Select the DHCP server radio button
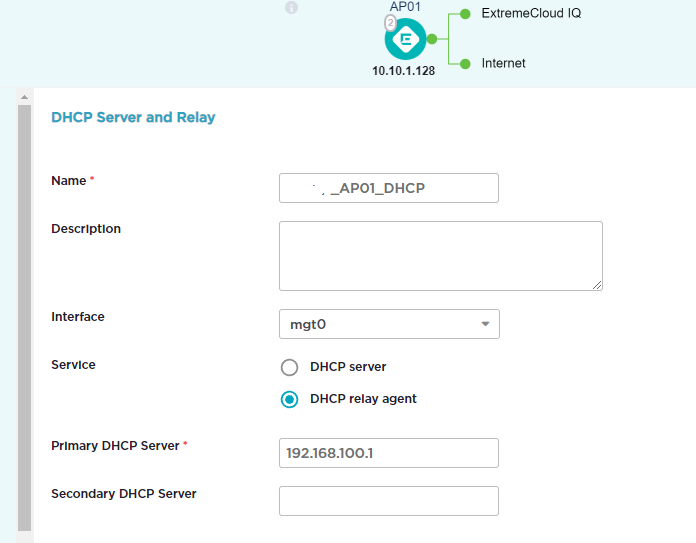This screenshot has height=543, width=696. click(x=290, y=367)
